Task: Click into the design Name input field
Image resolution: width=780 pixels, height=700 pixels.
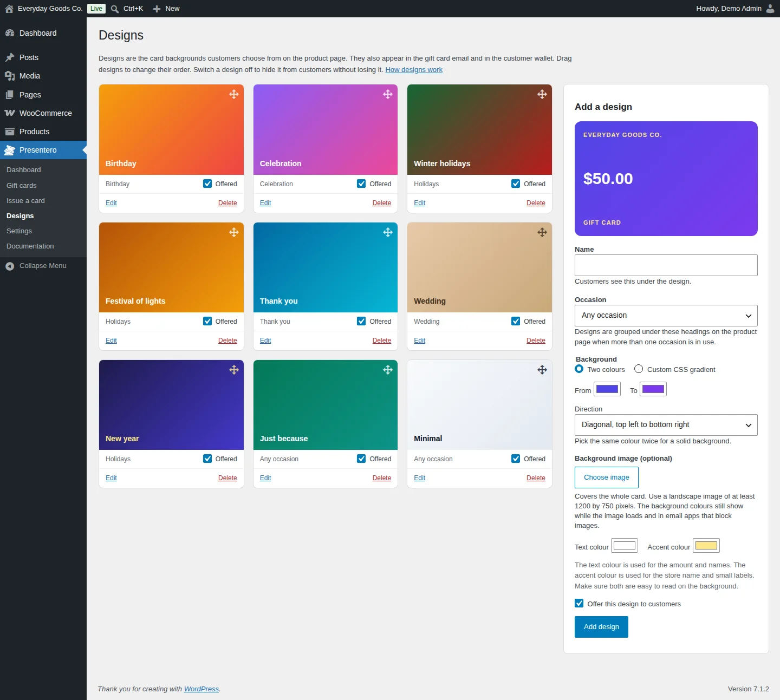Action: coord(666,265)
